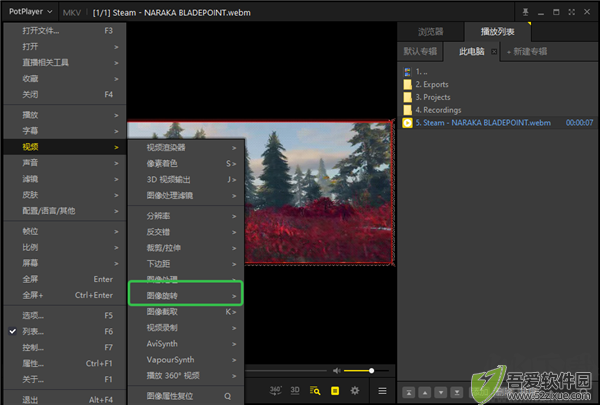The image size is (600, 405).
Task: Select 退出 Alt+F4 menu item
Action: point(65,400)
